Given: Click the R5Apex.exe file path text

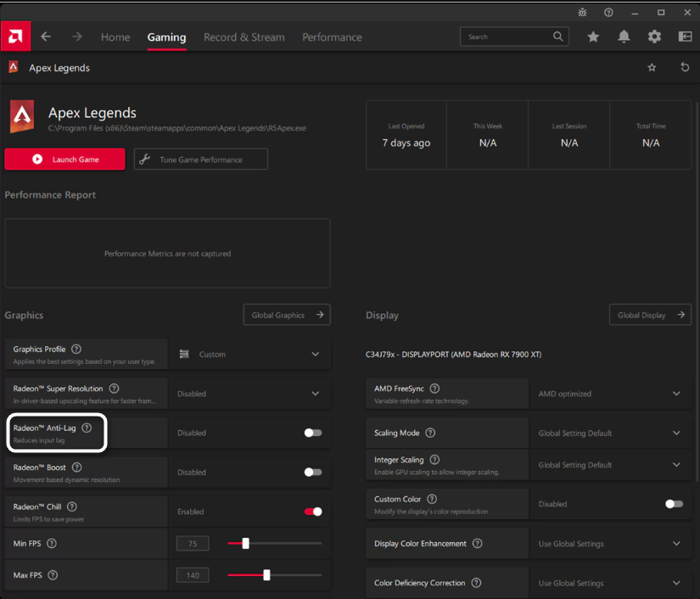Looking at the screenshot, I should pos(177,128).
